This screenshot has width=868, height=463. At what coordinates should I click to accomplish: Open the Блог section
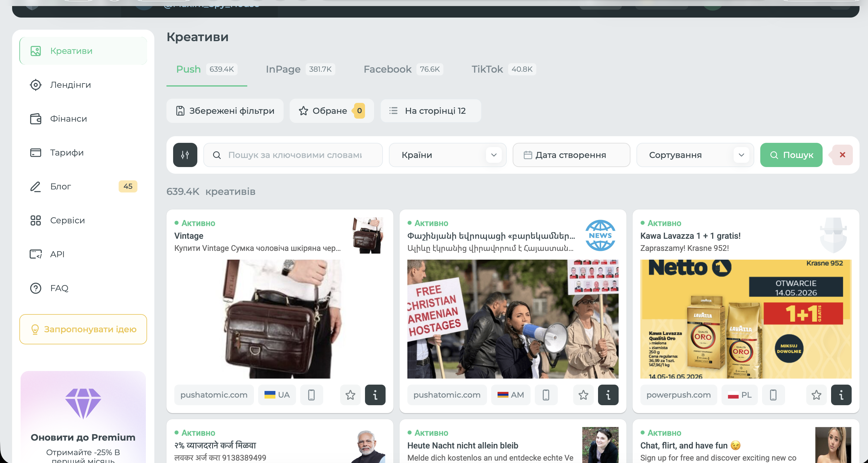click(83, 186)
